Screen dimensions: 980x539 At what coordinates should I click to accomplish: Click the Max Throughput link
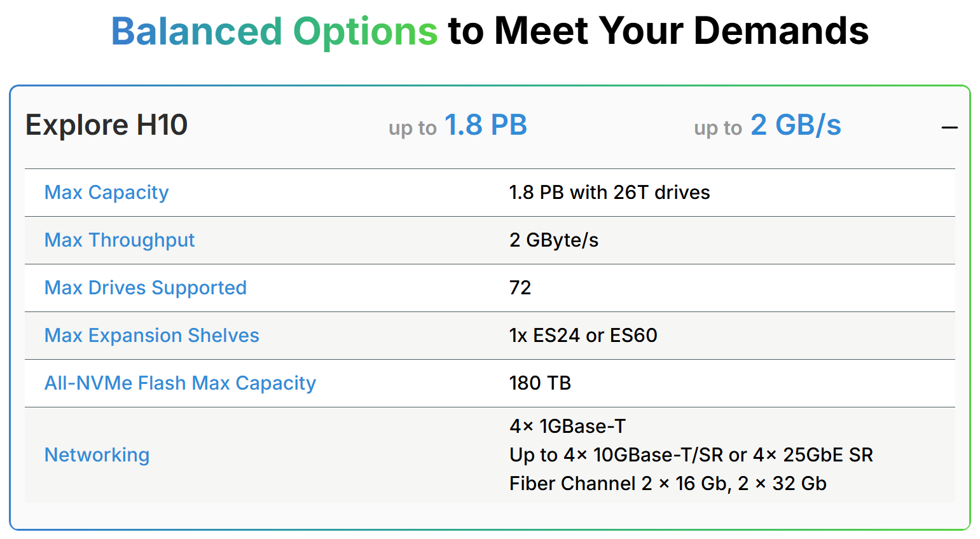point(119,240)
